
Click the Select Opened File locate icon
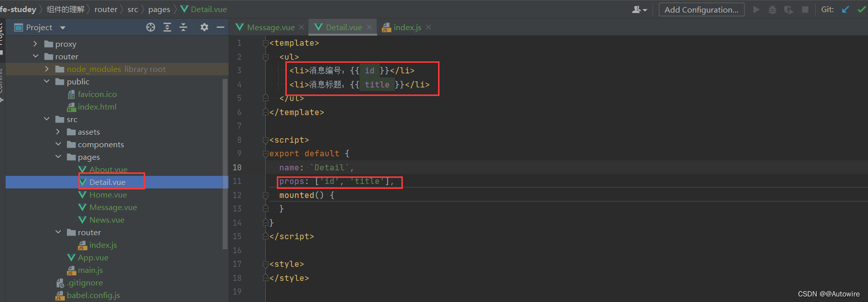151,27
